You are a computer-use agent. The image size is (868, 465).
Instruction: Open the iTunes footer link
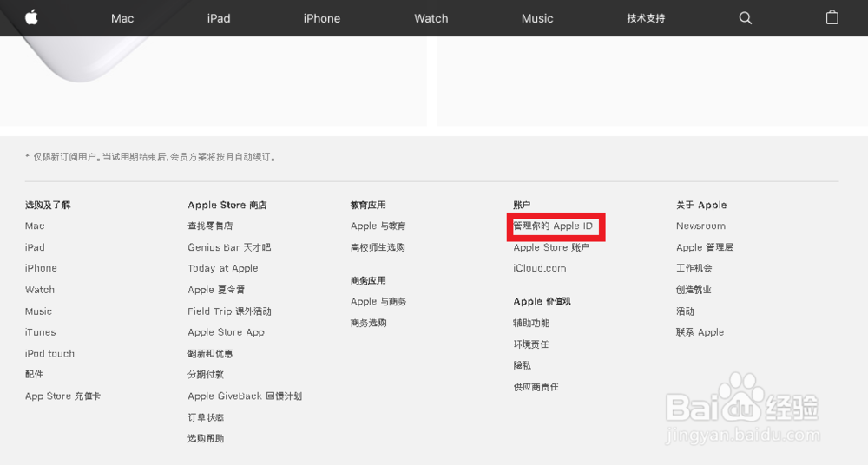[41, 332]
